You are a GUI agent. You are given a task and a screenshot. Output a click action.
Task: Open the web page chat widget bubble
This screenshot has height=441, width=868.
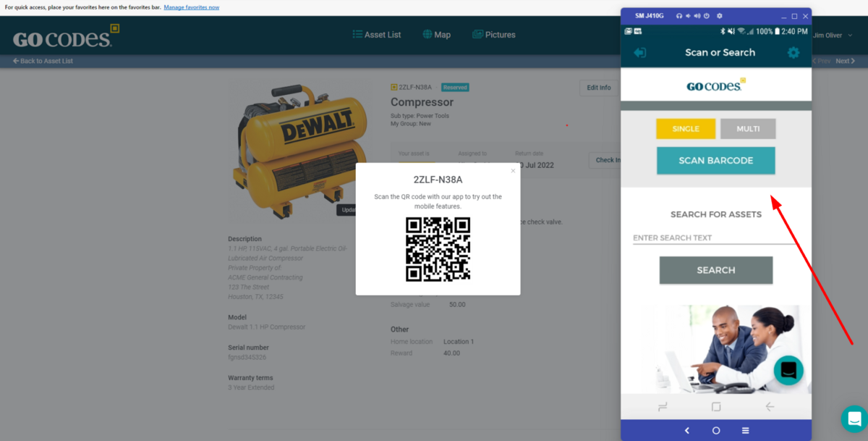click(855, 419)
